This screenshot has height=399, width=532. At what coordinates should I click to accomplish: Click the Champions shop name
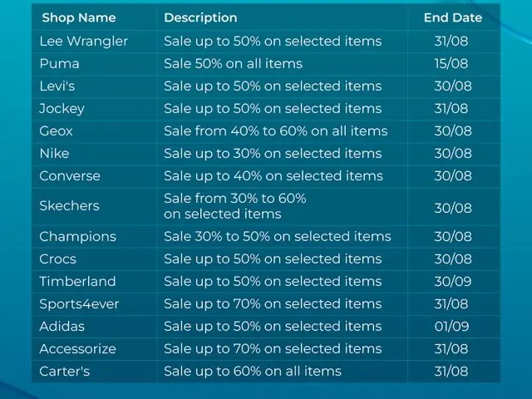tap(77, 236)
